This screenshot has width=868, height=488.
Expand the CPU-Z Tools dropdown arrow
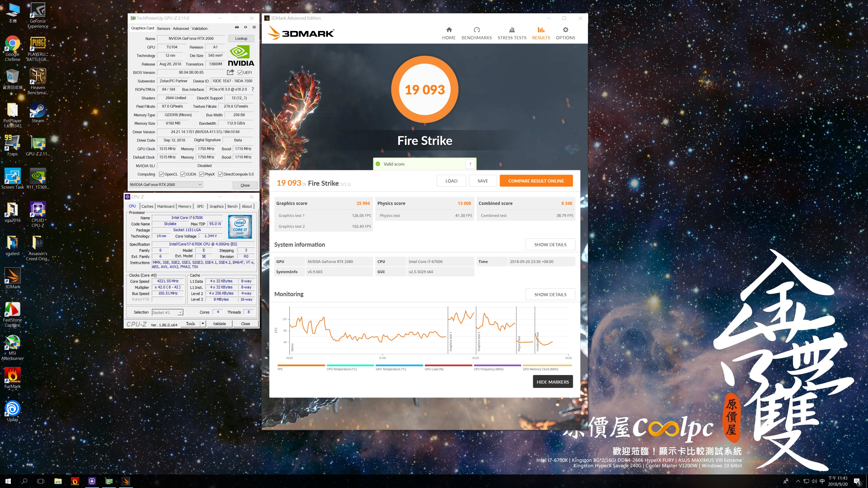coord(203,324)
